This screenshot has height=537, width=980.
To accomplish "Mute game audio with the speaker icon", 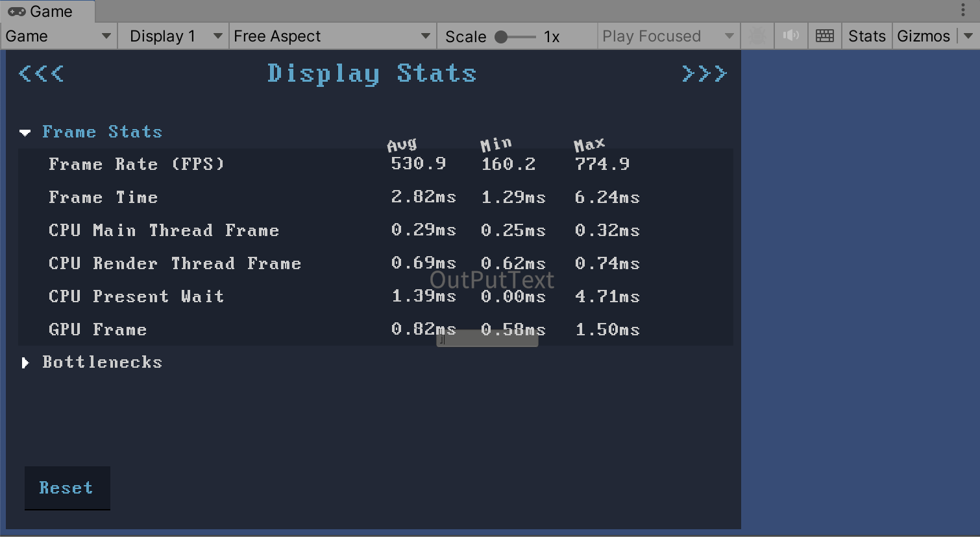I will pos(790,36).
